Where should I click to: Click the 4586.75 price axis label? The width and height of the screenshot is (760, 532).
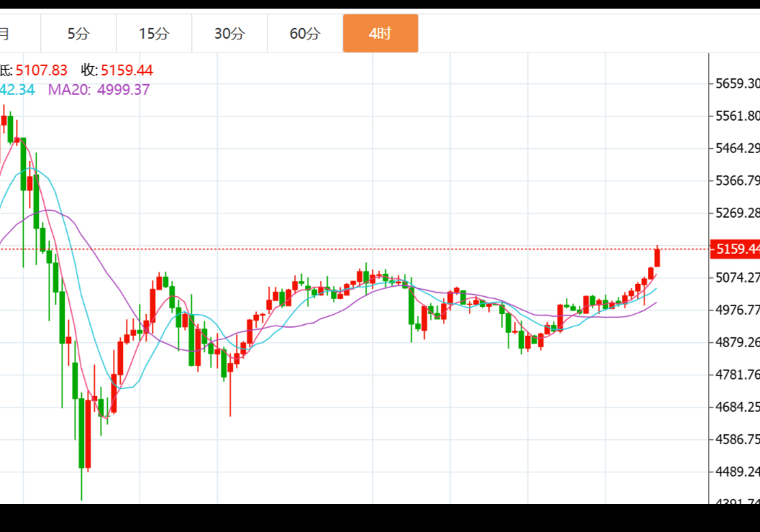737,439
